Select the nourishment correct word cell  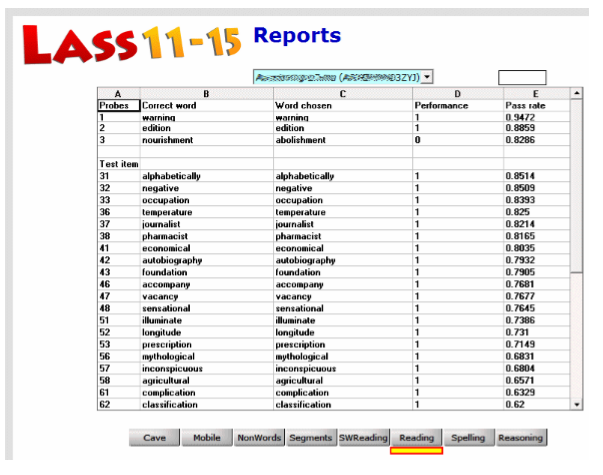tap(207, 140)
